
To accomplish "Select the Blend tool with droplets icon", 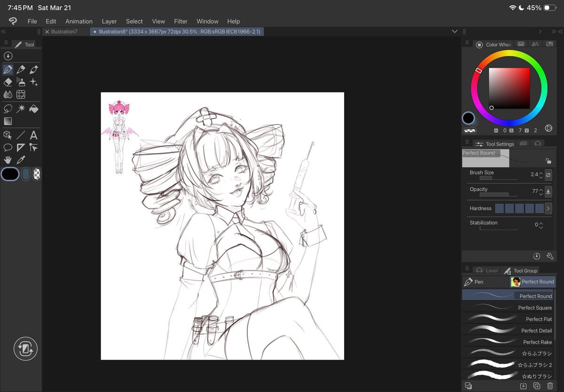I will (8, 94).
